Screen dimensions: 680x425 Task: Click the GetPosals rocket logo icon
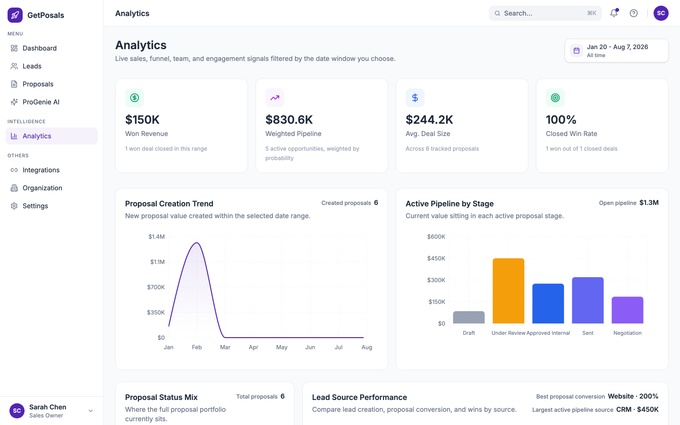point(15,15)
